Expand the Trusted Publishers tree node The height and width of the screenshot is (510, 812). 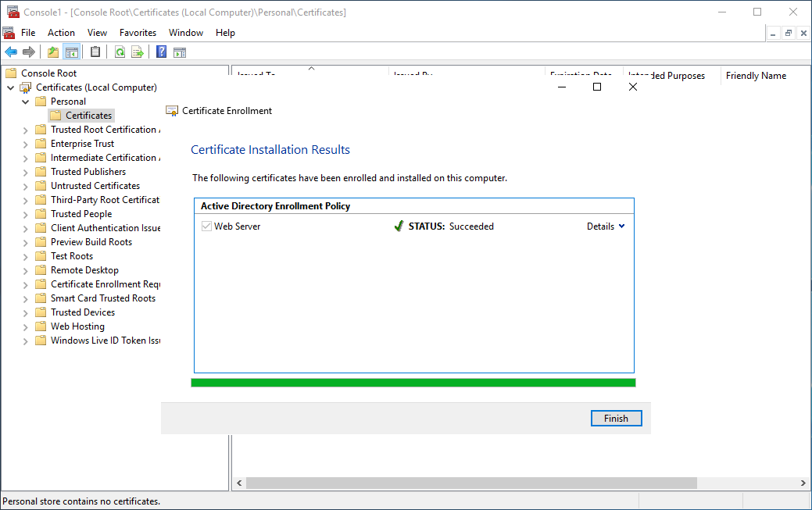(25, 172)
